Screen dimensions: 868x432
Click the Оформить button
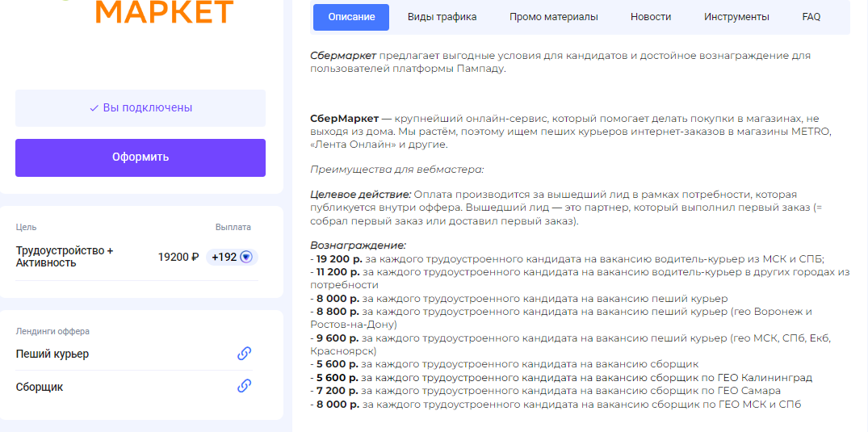pyautogui.click(x=140, y=157)
